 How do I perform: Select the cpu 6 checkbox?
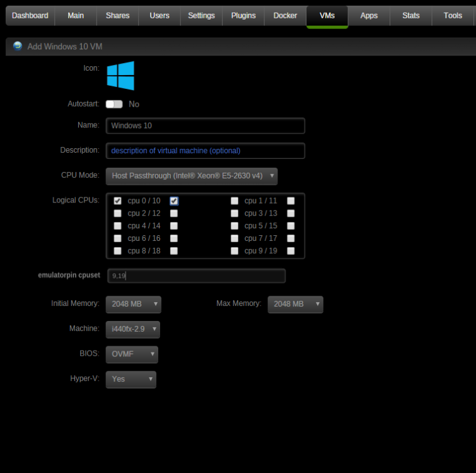[117, 238]
